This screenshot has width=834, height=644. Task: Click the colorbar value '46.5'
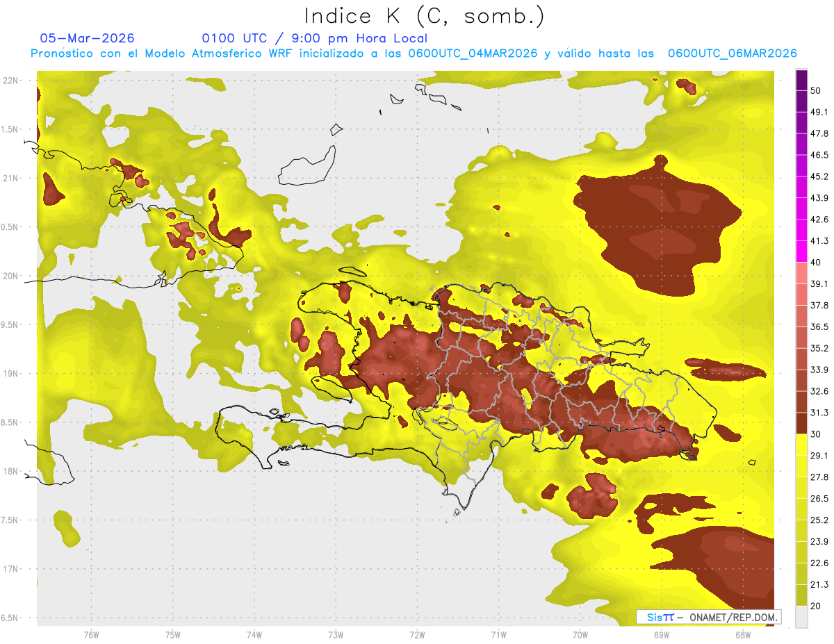[819, 155]
